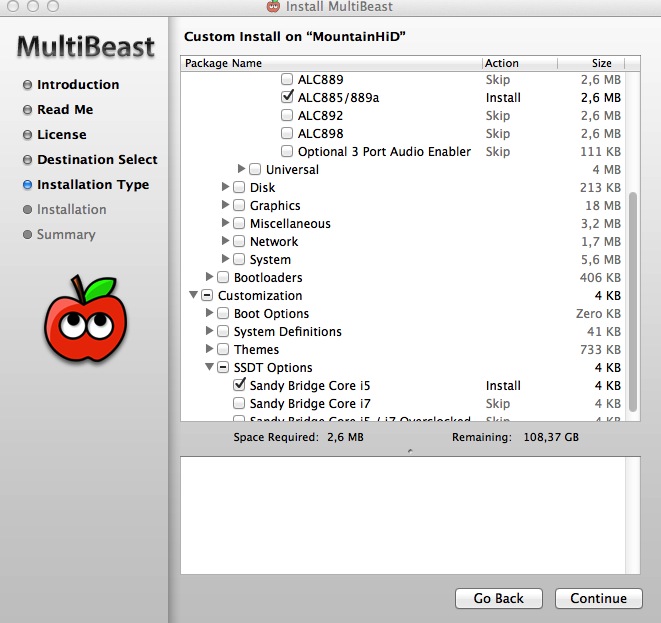Click the Go Back button

(499, 598)
